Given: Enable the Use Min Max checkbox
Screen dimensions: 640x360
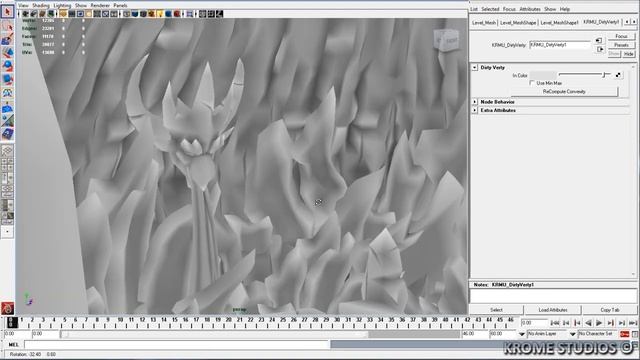Looking at the screenshot, I should pos(532,83).
